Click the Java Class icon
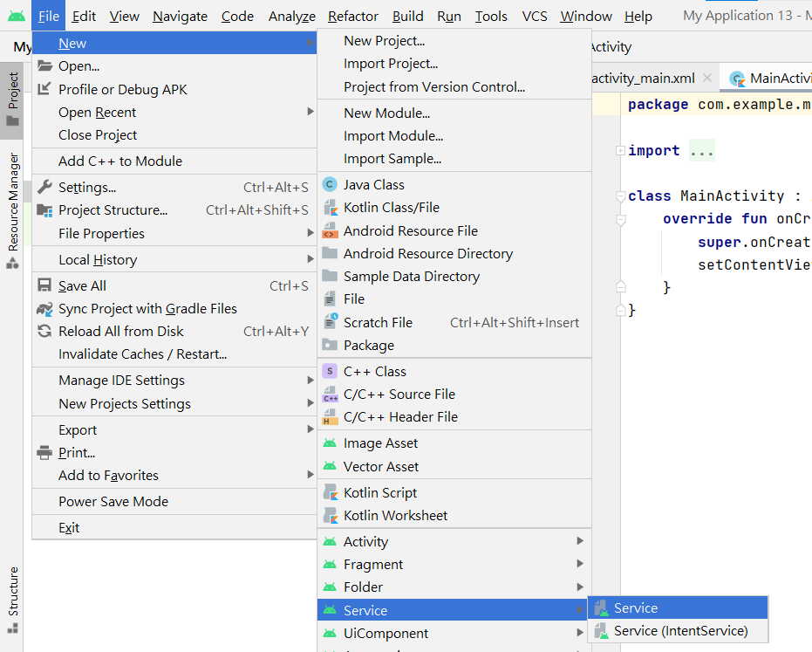812x652 pixels. (330, 184)
